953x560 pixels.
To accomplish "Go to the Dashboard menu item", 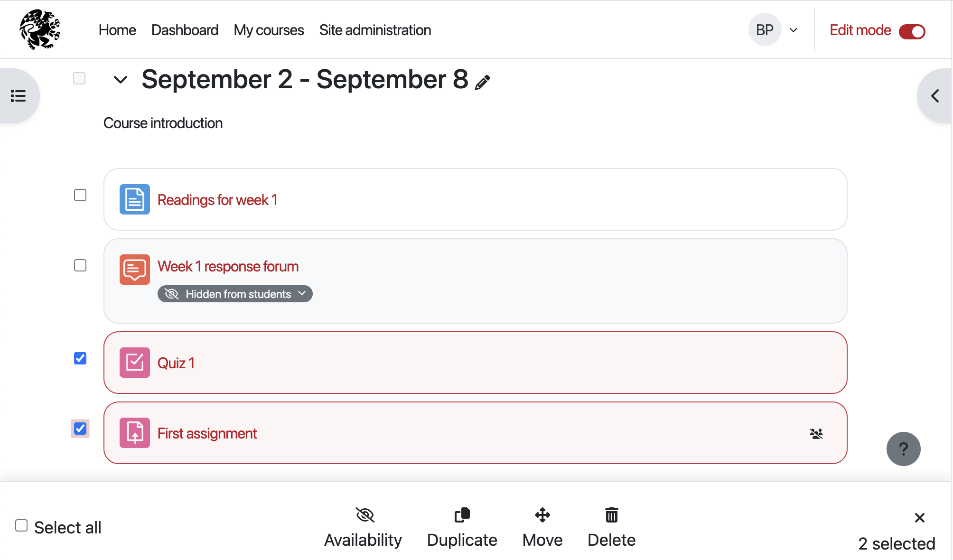I will click(x=185, y=30).
